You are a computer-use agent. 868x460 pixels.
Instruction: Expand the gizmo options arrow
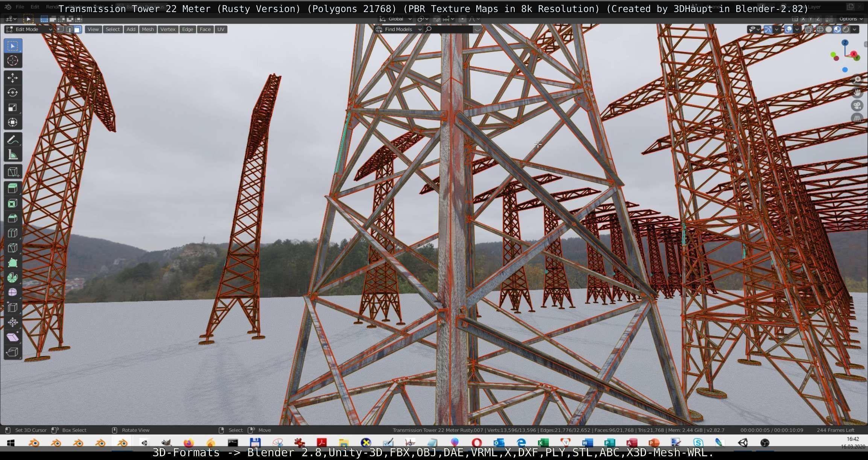777,29
